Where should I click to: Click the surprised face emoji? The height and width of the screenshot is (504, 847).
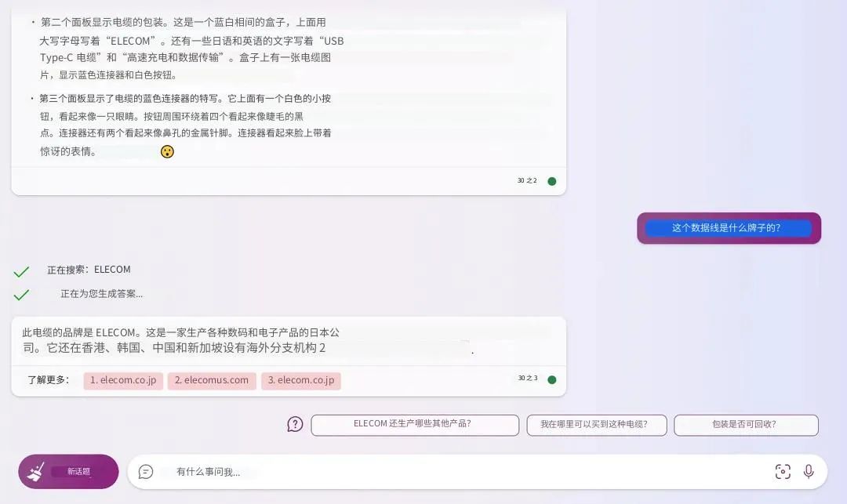tap(167, 151)
